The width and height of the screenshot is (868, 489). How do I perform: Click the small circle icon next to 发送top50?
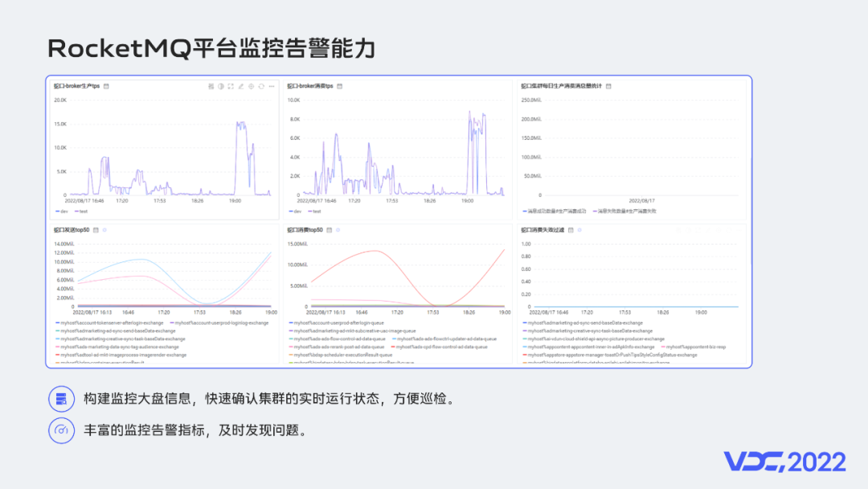[104, 230]
